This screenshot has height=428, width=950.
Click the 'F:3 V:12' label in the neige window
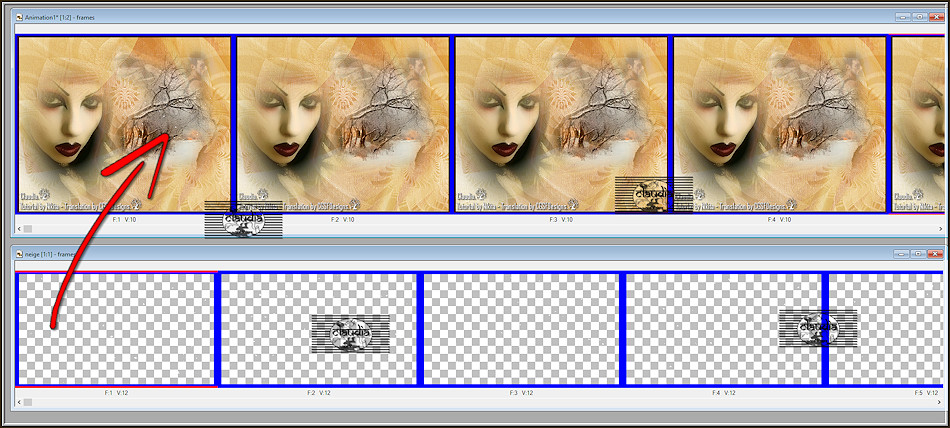pyautogui.click(x=521, y=393)
